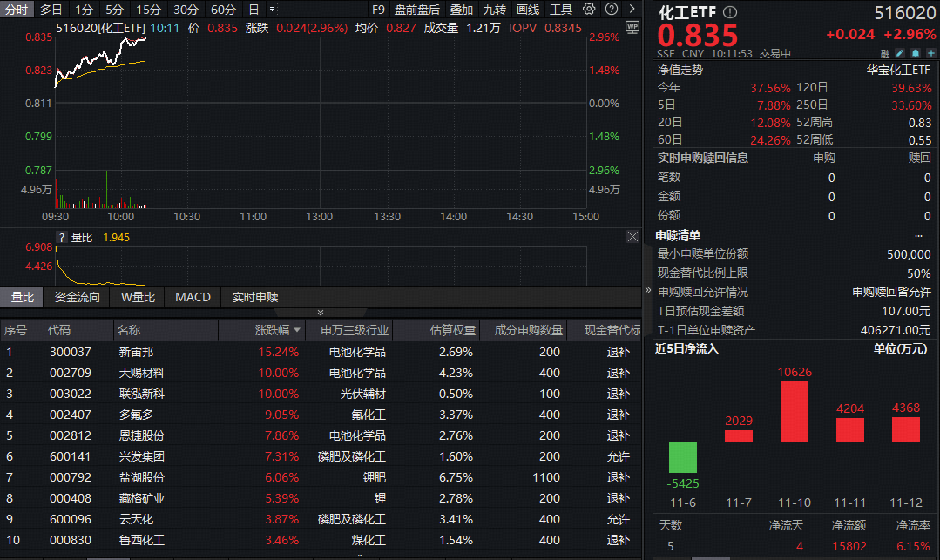This screenshot has width=940, height=560.
Task: Select the MACD indicator tab
Action: (193, 297)
